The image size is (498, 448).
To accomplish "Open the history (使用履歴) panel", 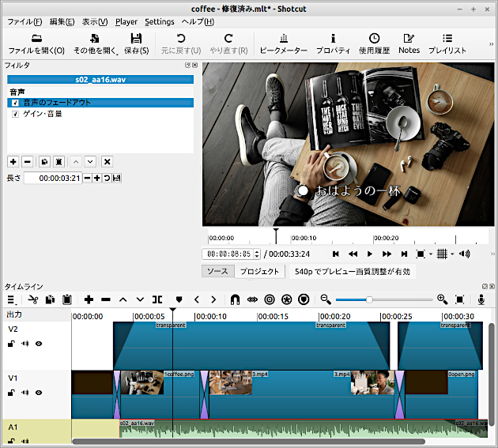I will 373,43.
